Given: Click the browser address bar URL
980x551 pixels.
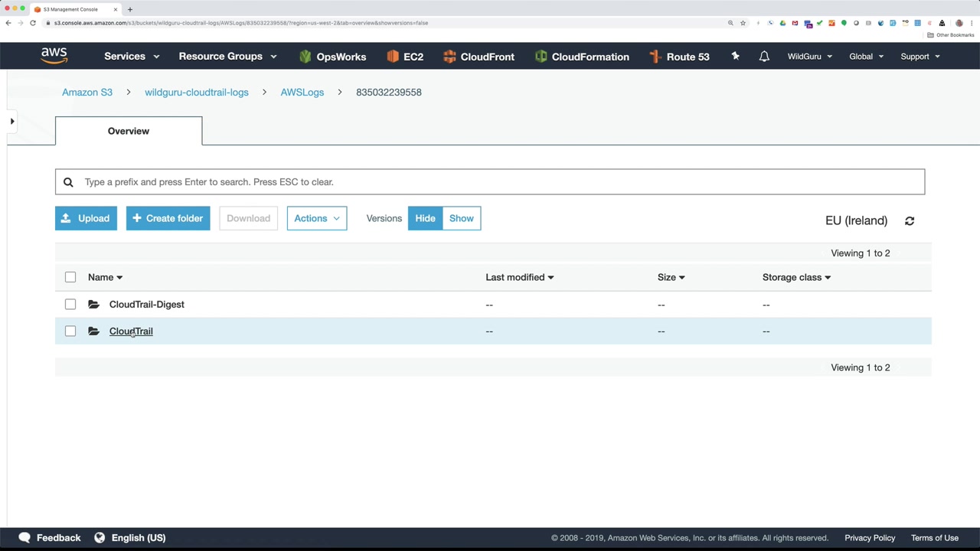Looking at the screenshot, I should point(241,23).
